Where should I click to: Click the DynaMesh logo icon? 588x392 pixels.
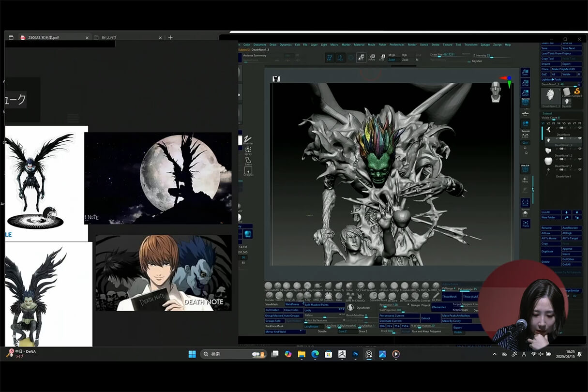pos(351,307)
